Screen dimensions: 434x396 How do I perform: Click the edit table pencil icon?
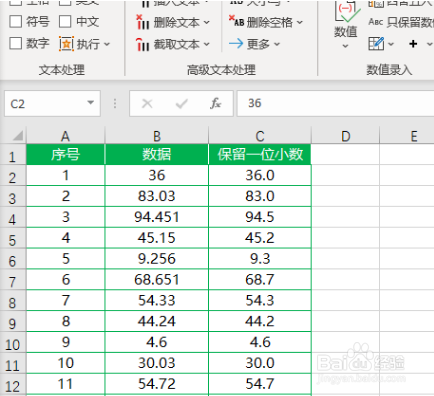[376, 44]
